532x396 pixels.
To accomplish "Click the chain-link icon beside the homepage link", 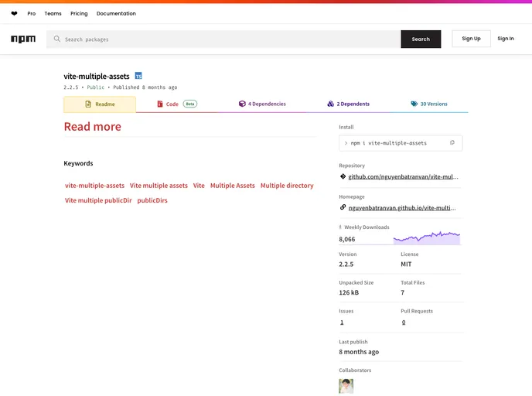I will tap(343, 207).
